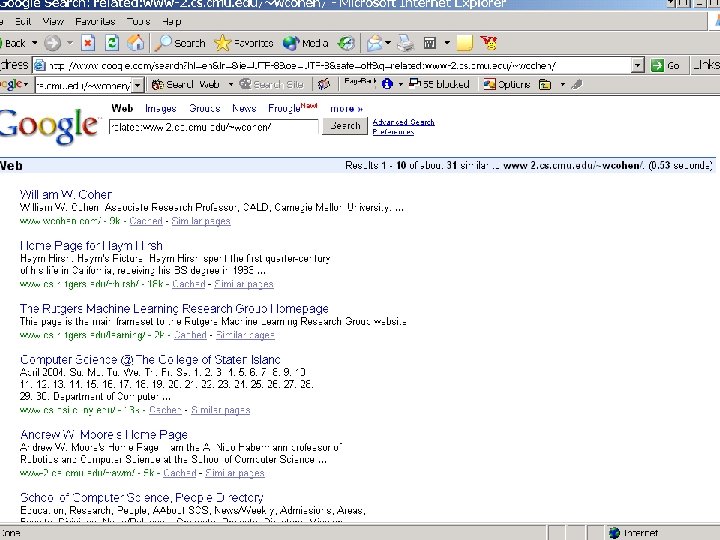Viewport: 720px width, 540px height.
Task: Open the Favorites menu
Action: click(96, 22)
